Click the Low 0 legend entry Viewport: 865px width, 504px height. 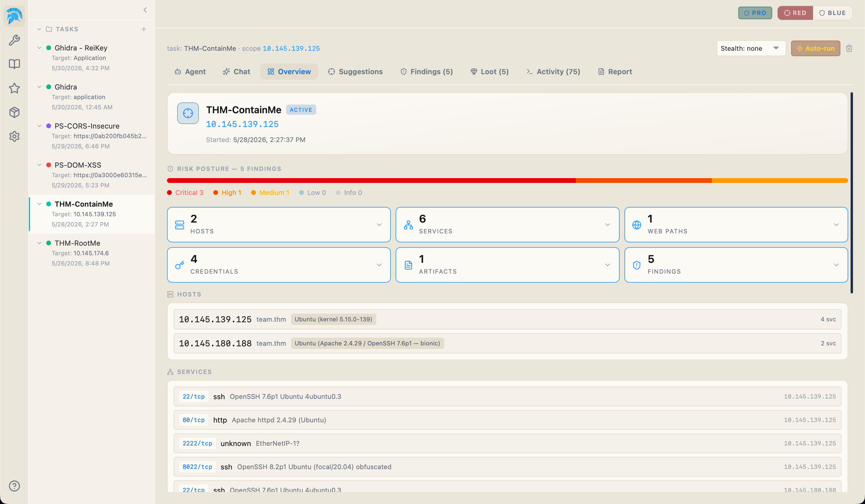[x=312, y=193]
